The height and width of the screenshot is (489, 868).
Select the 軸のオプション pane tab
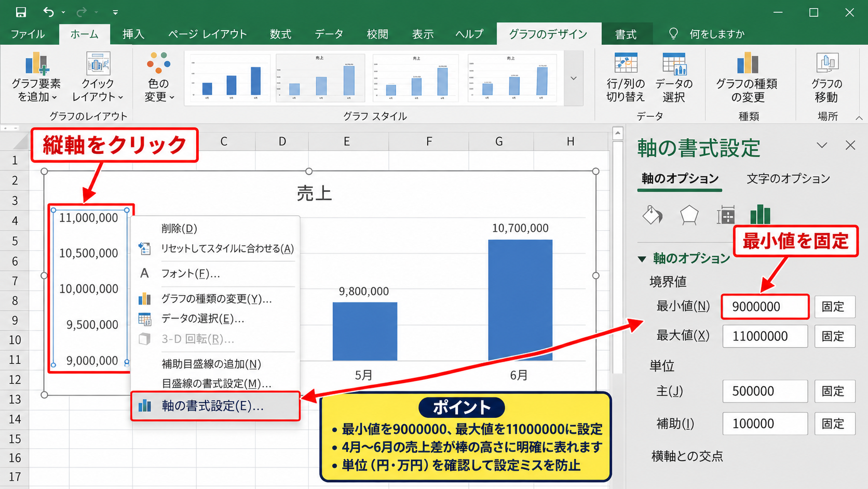coord(680,179)
